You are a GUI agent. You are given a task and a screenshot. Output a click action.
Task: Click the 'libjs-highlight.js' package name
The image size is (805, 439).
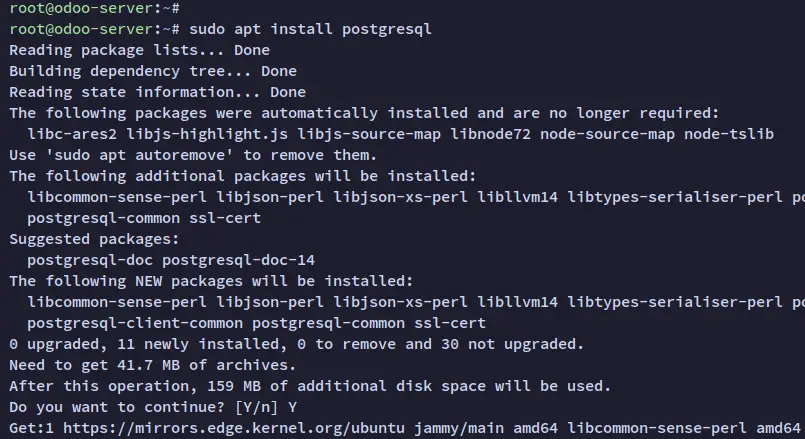pos(207,135)
